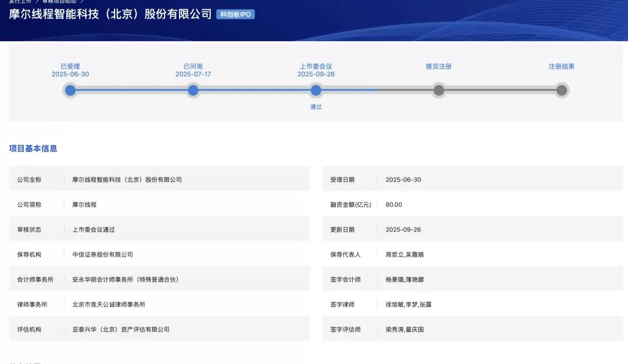628x364 pixels.
Task: Click the 已问询 timeline node dot
Action: point(193,90)
